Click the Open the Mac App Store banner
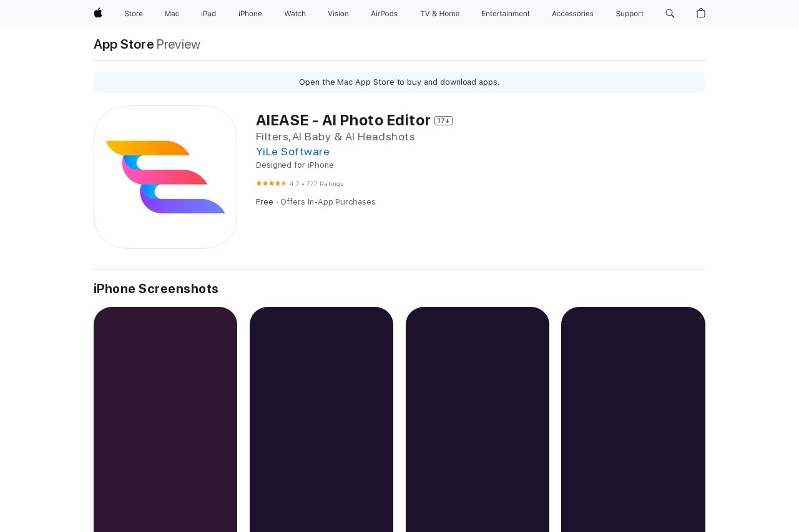This screenshot has height=532, width=799. 399,82
